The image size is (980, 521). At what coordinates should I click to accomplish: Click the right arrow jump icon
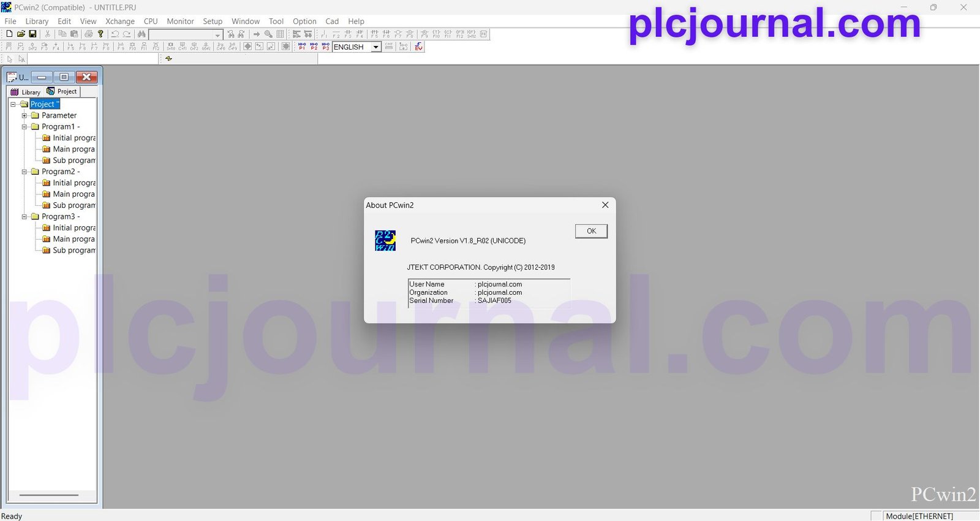point(257,34)
